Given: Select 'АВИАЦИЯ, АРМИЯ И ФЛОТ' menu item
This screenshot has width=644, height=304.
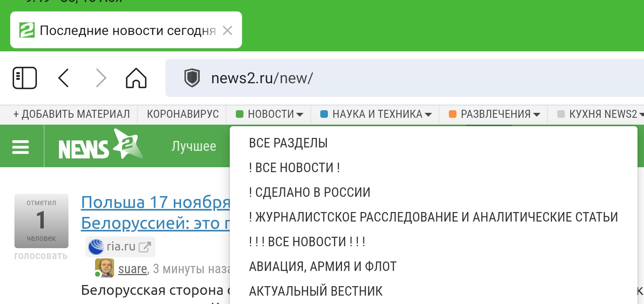Looking at the screenshot, I should pos(323,267).
